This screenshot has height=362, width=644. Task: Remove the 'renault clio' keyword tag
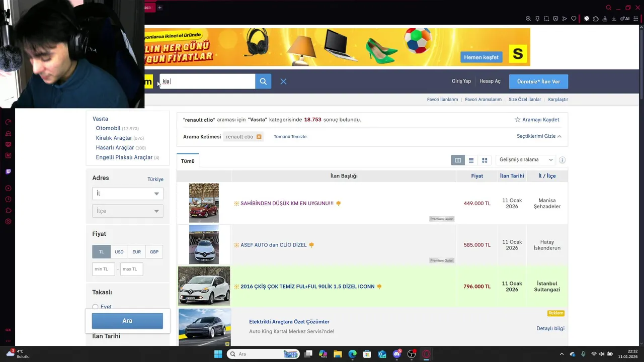click(259, 137)
